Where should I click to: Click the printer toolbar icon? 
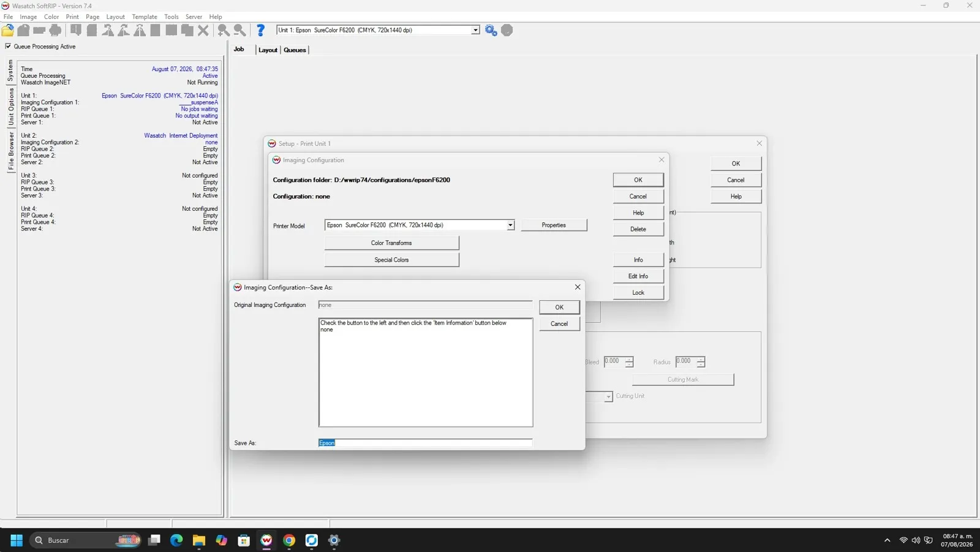pyautogui.click(x=56, y=30)
